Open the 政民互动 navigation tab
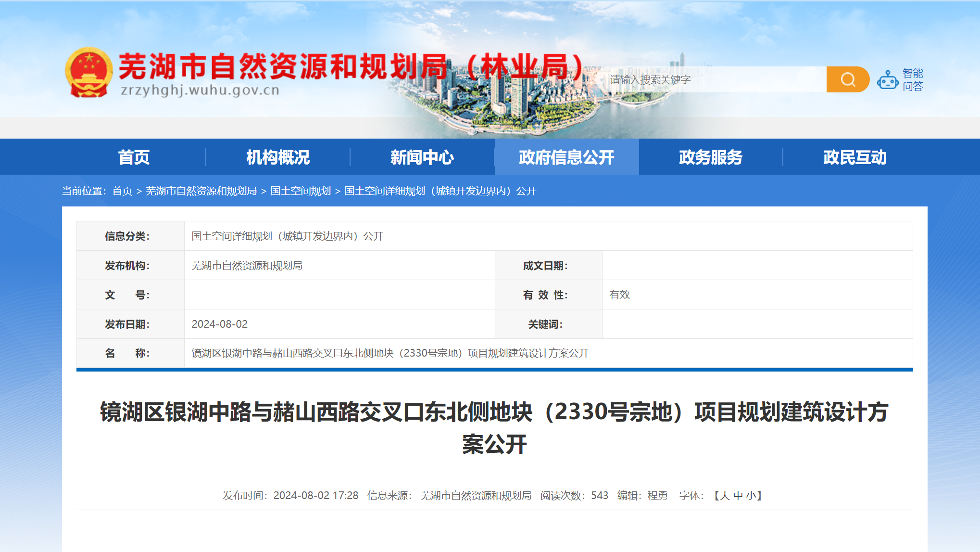980x552 pixels. click(855, 157)
